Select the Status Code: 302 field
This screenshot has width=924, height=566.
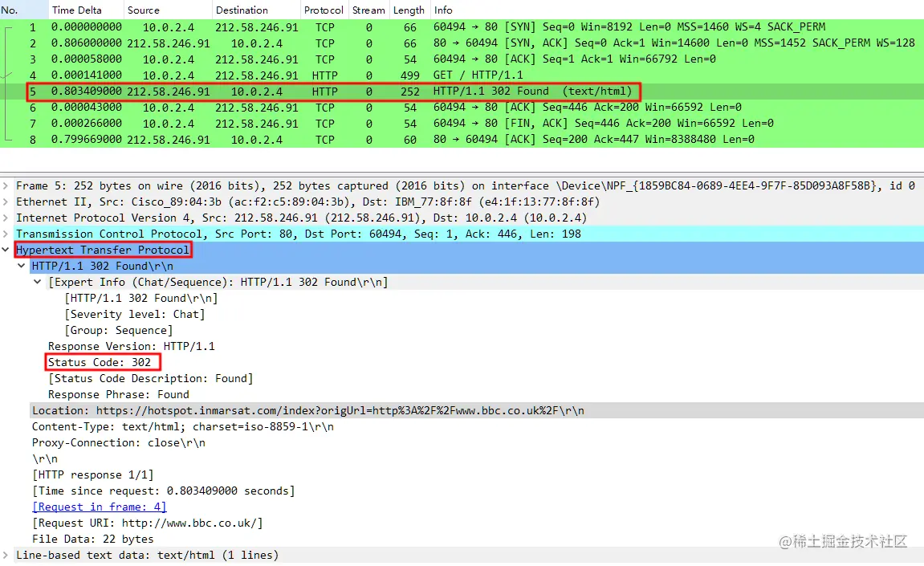(100, 362)
